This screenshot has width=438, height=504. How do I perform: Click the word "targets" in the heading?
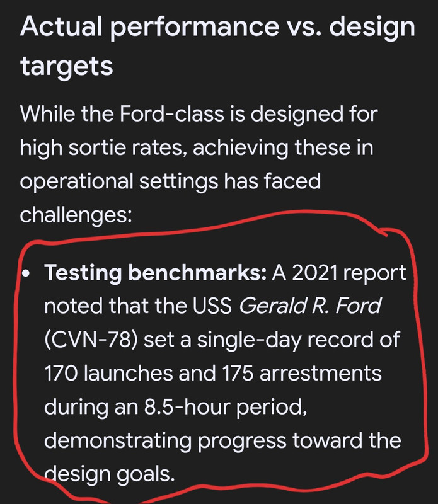(67, 66)
